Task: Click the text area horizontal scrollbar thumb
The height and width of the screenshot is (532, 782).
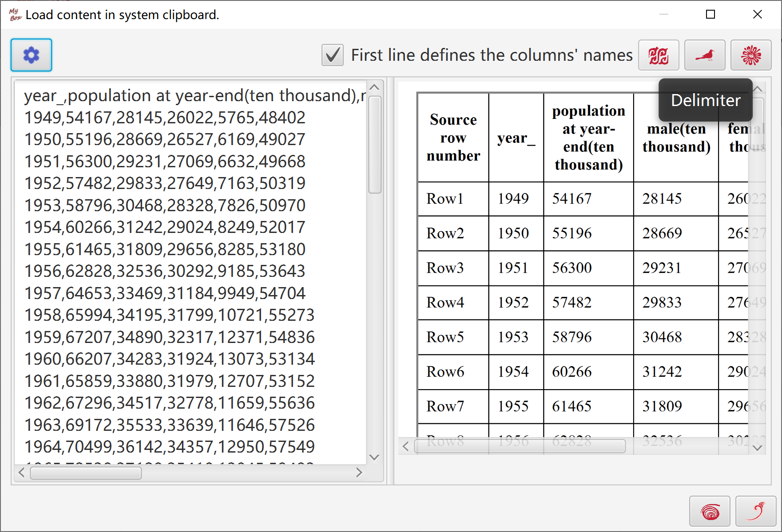Action: (86, 473)
